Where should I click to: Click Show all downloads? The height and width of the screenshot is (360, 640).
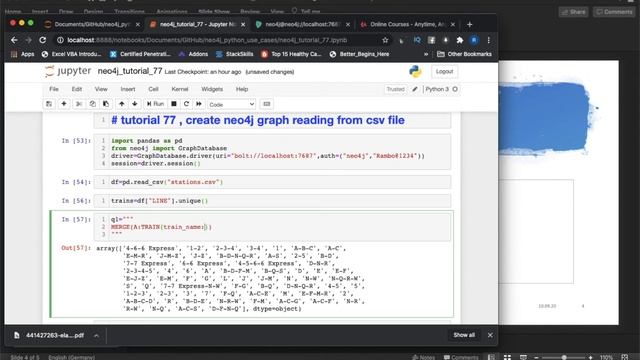464,335
